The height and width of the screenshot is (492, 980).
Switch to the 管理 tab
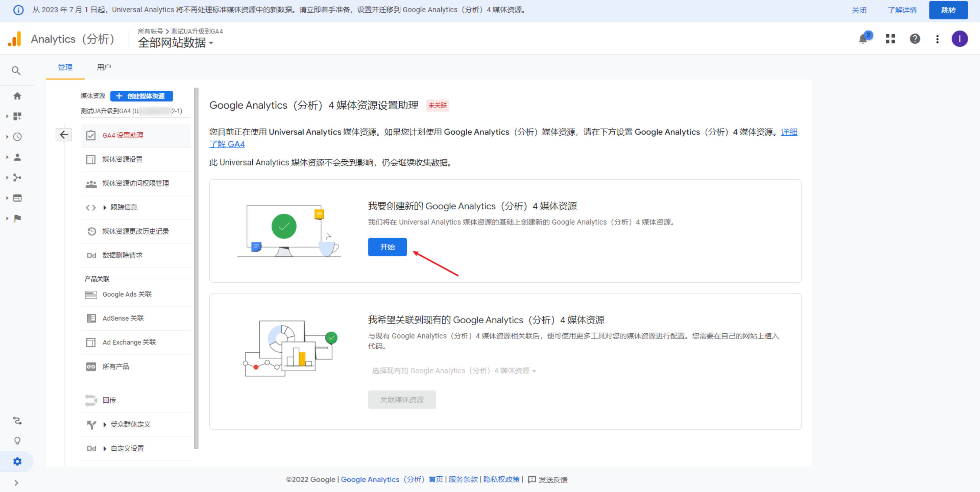pyautogui.click(x=65, y=67)
